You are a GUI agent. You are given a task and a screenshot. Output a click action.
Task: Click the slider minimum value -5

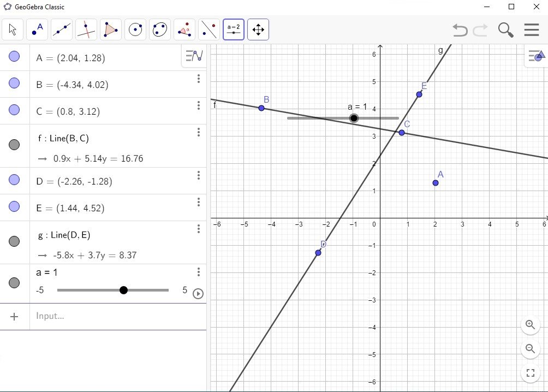40,290
